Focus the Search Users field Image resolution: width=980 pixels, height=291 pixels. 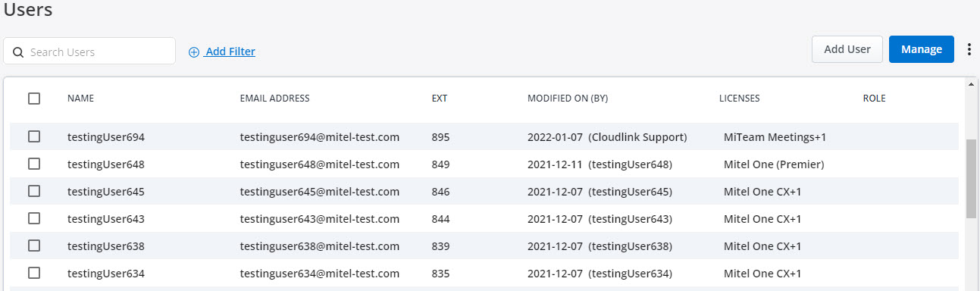pos(89,52)
